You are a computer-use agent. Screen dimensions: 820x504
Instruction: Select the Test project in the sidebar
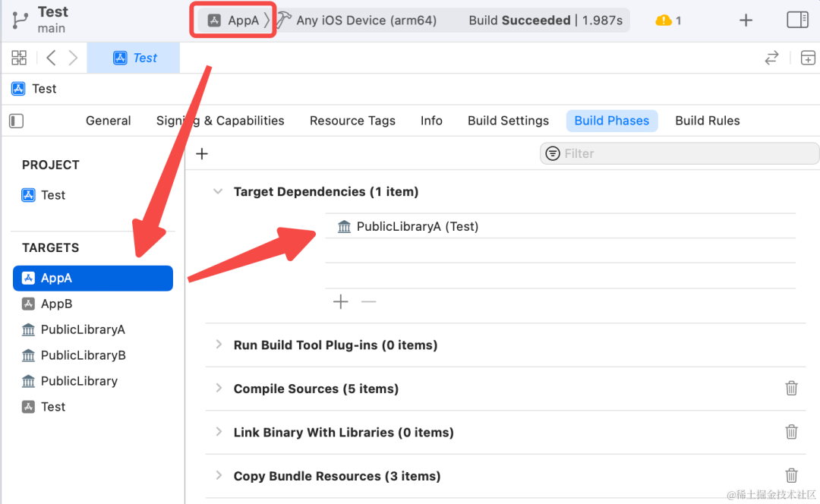click(43, 195)
